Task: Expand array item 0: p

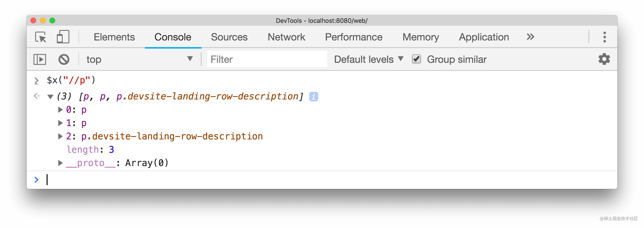Action: [x=60, y=110]
